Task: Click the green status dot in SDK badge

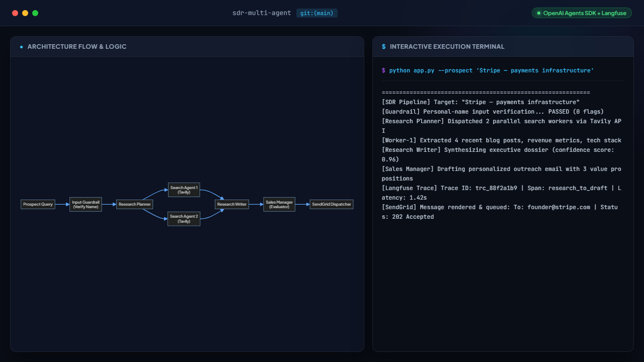Action: [x=539, y=13]
